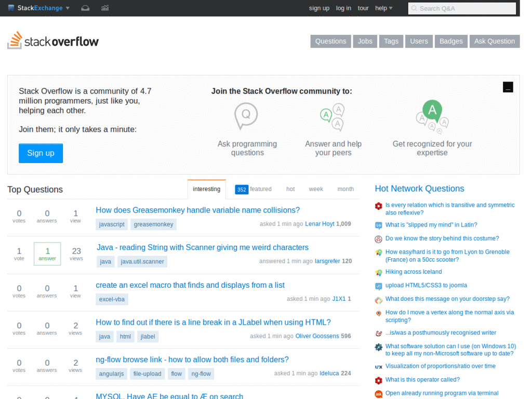
Task: Click site icon beside vertex normal axis question
Action: 379,313
